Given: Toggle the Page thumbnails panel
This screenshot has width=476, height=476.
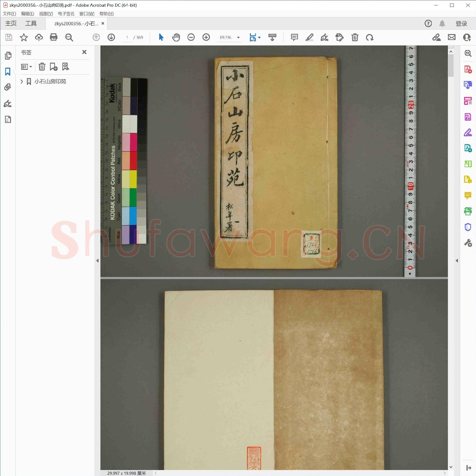Looking at the screenshot, I should click(8, 56).
